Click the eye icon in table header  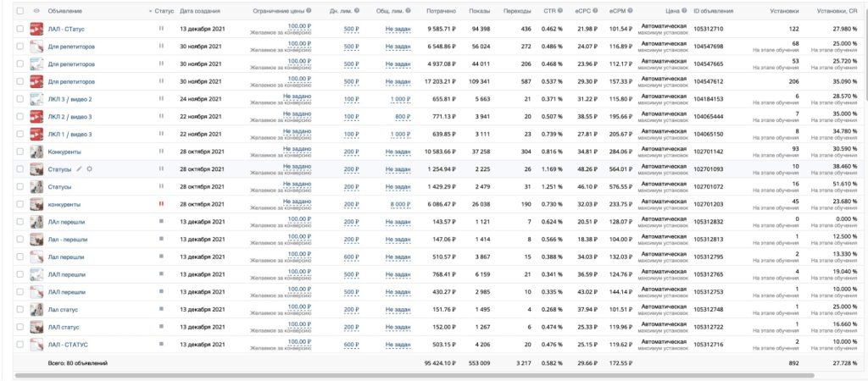36,11
